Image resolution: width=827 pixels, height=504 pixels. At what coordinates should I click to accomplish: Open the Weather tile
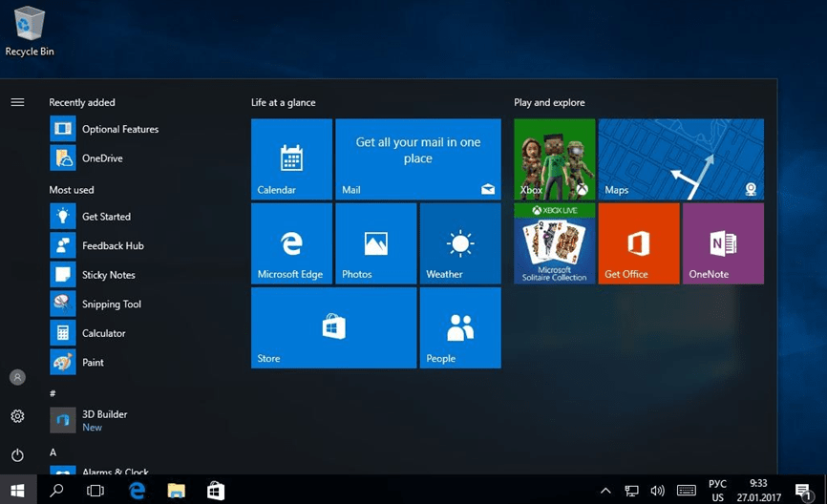click(x=459, y=243)
